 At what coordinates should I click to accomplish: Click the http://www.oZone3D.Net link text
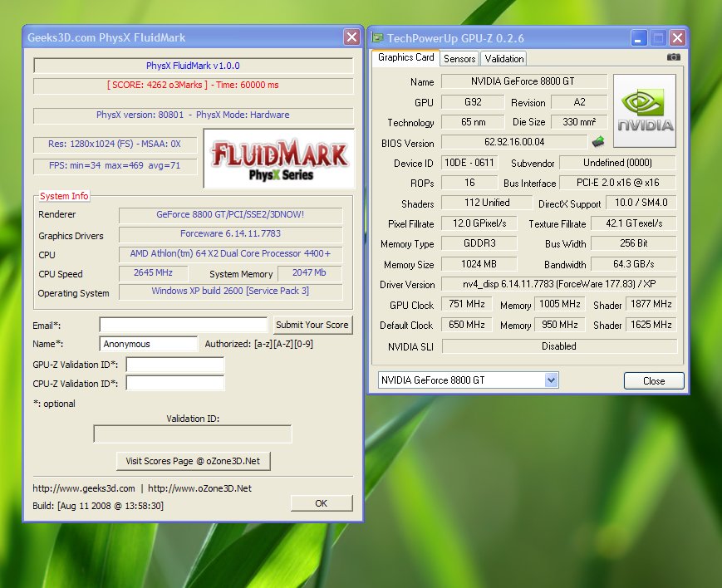[200, 488]
